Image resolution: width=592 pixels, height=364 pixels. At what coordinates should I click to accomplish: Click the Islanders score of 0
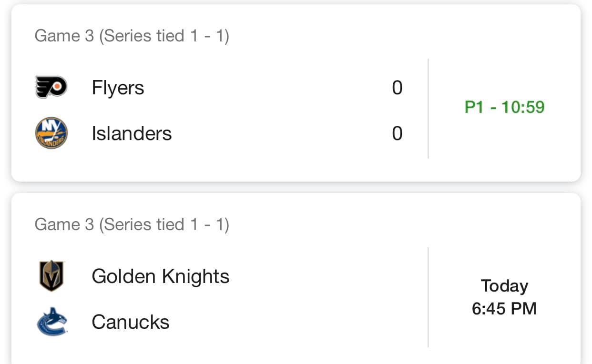point(397,133)
